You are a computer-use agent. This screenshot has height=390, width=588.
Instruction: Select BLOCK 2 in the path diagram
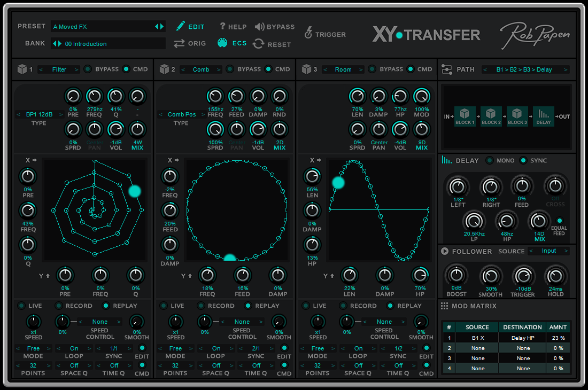pyautogui.click(x=491, y=116)
